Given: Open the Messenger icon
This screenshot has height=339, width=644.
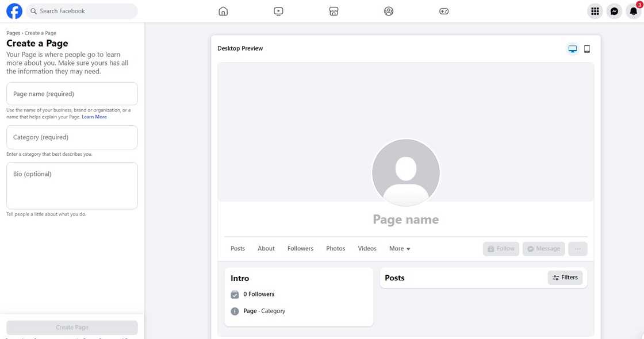Looking at the screenshot, I should tap(614, 11).
